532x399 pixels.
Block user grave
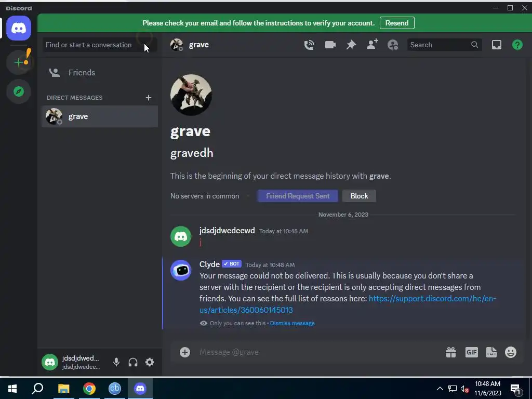coord(359,196)
